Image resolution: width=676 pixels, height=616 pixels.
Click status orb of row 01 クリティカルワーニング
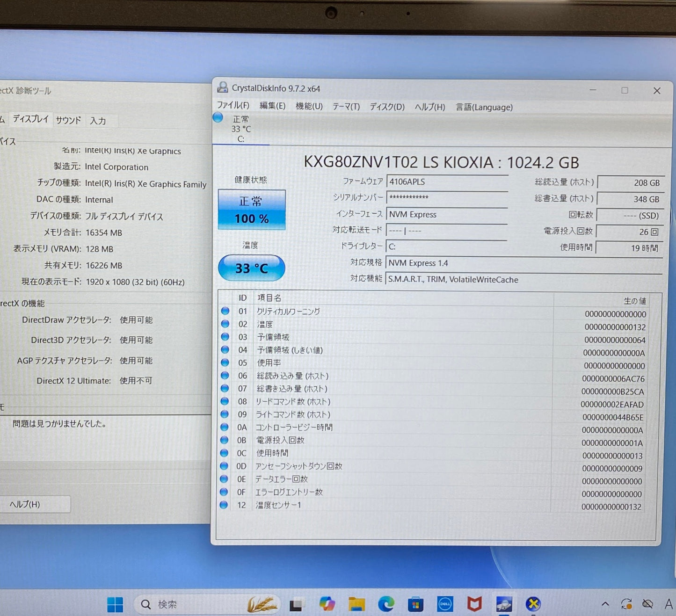[x=225, y=311]
